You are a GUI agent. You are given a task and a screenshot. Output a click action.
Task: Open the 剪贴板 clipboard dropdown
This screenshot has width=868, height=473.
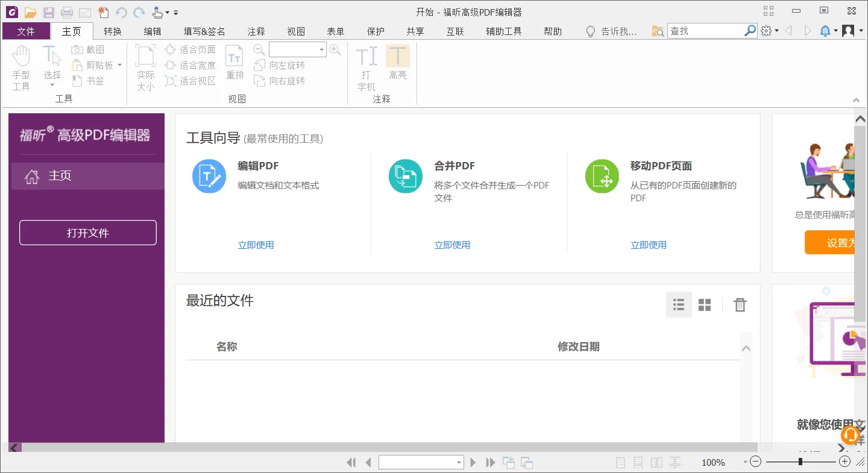tap(120, 65)
